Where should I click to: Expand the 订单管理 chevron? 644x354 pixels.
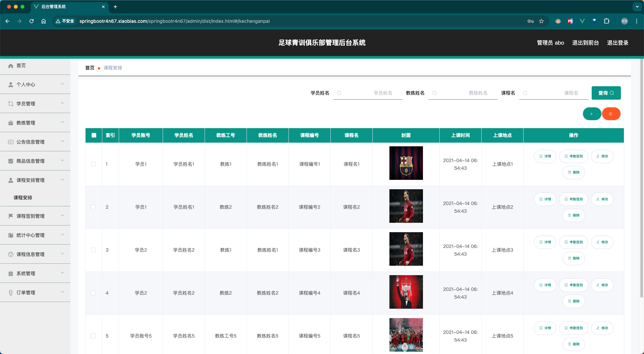pyautogui.click(x=62, y=292)
